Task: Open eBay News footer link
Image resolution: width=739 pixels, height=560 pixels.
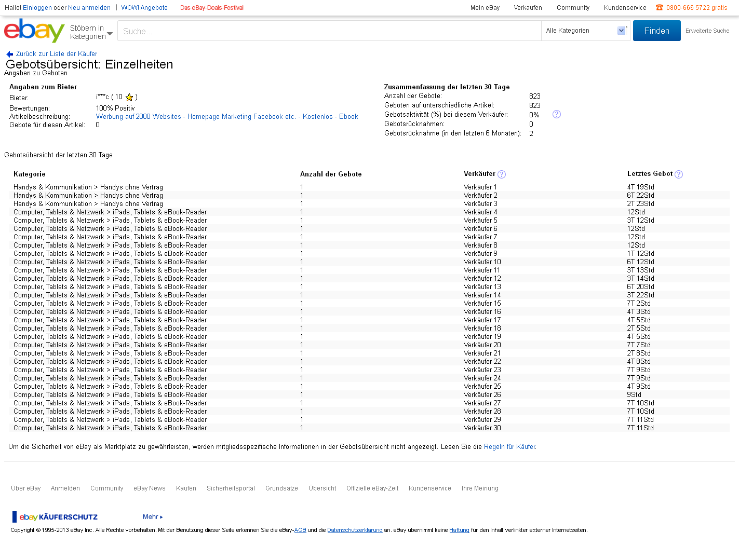Action: [150, 488]
